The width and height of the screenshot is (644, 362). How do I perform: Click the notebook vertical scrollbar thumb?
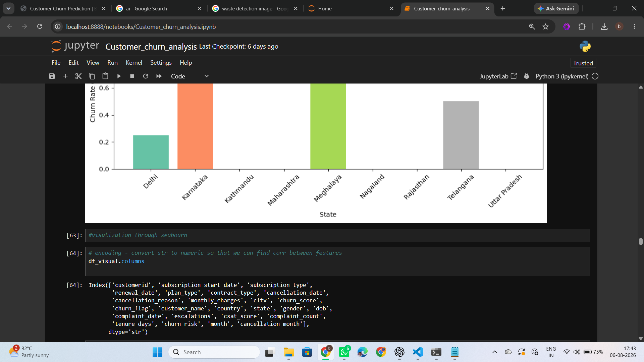pyautogui.click(x=641, y=241)
